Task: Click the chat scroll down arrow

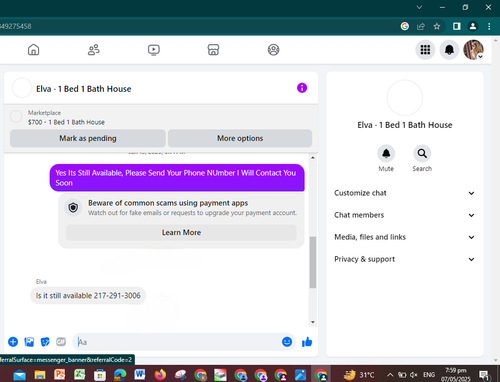Action: pyautogui.click(x=313, y=322)
